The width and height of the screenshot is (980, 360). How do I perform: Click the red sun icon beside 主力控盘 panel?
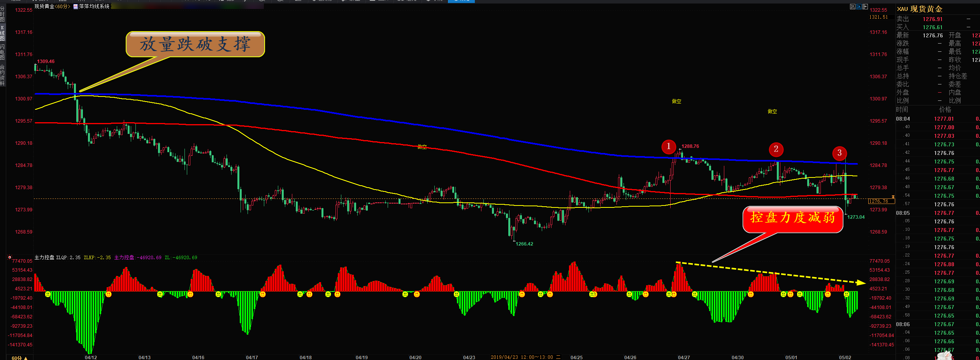(10, 257)
